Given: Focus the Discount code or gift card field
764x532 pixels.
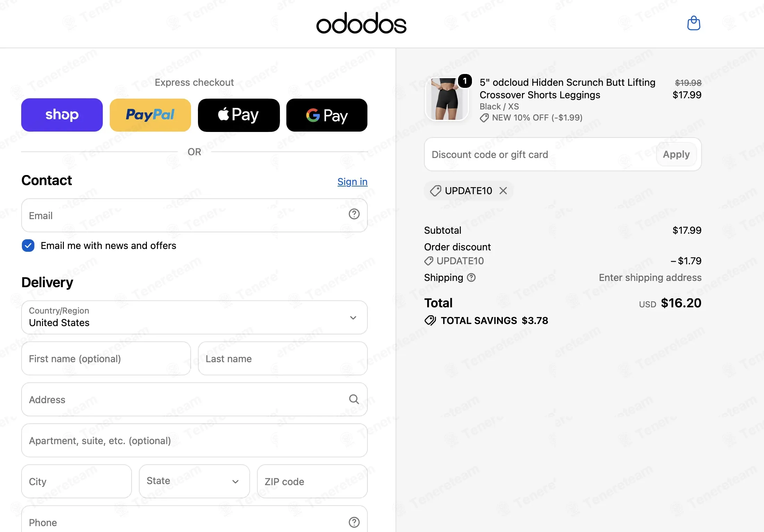Looking at the screenshot, I should (x=540, y=154).
